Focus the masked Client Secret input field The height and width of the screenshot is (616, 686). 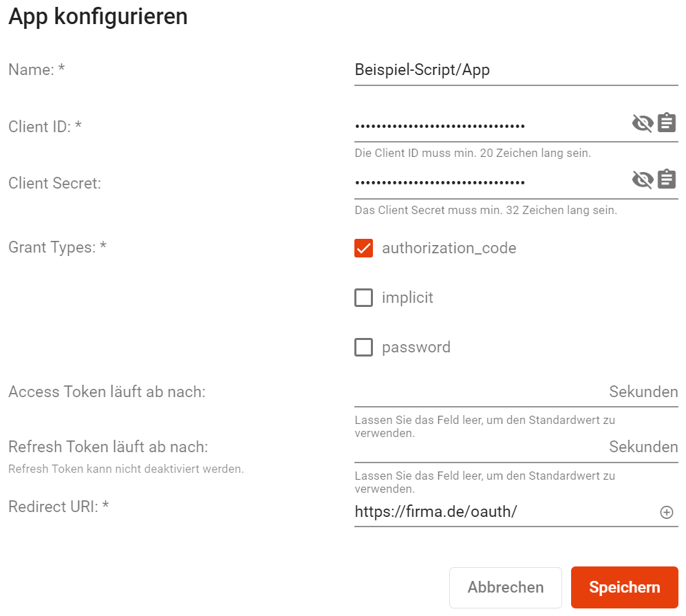coord(490,183)
